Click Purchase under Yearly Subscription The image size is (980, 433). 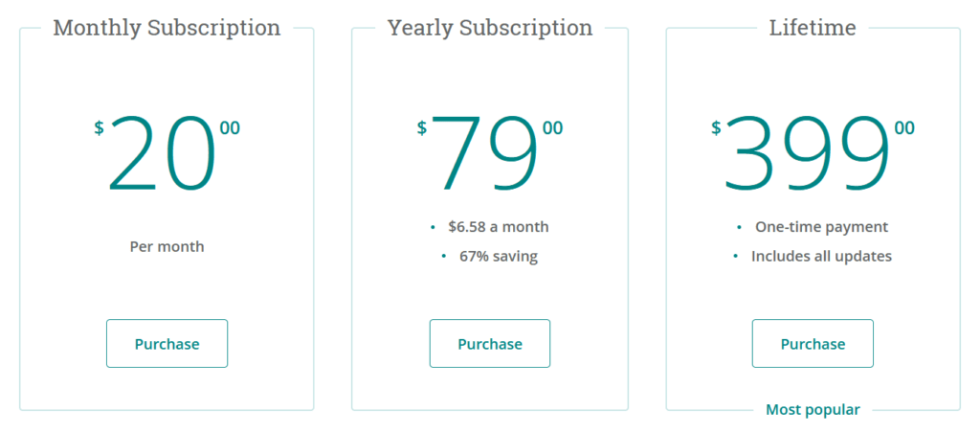coord(490,344)
